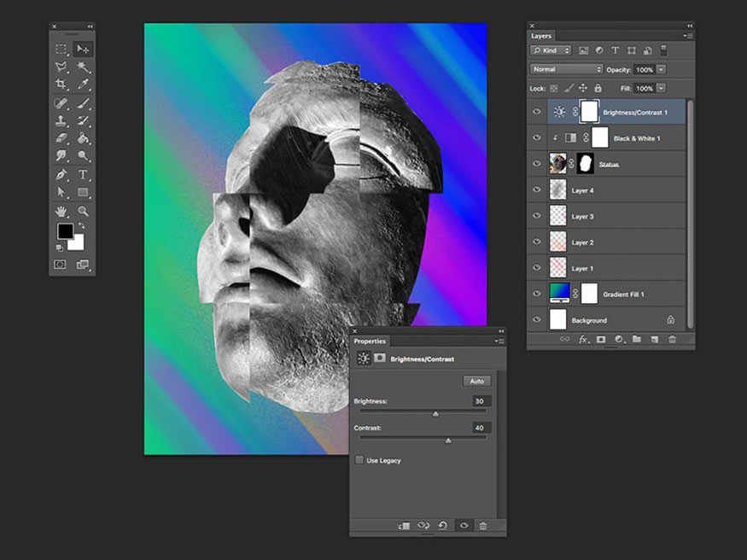Select the Path Selection tool
The image size is (747, 560).
click(x=61, y=192)
